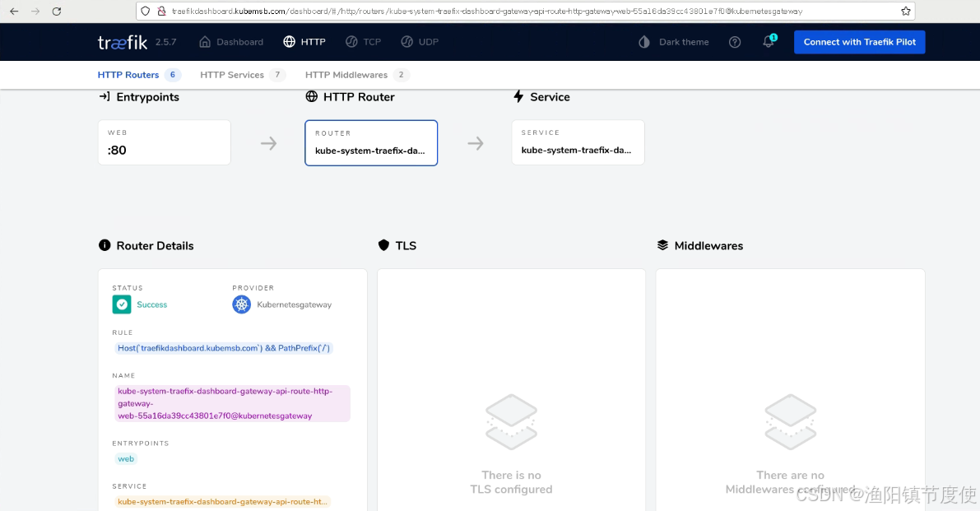Screen dimensions: 980x511
Task: Click the 2.5.7 version label
Action: click(165, 42)
